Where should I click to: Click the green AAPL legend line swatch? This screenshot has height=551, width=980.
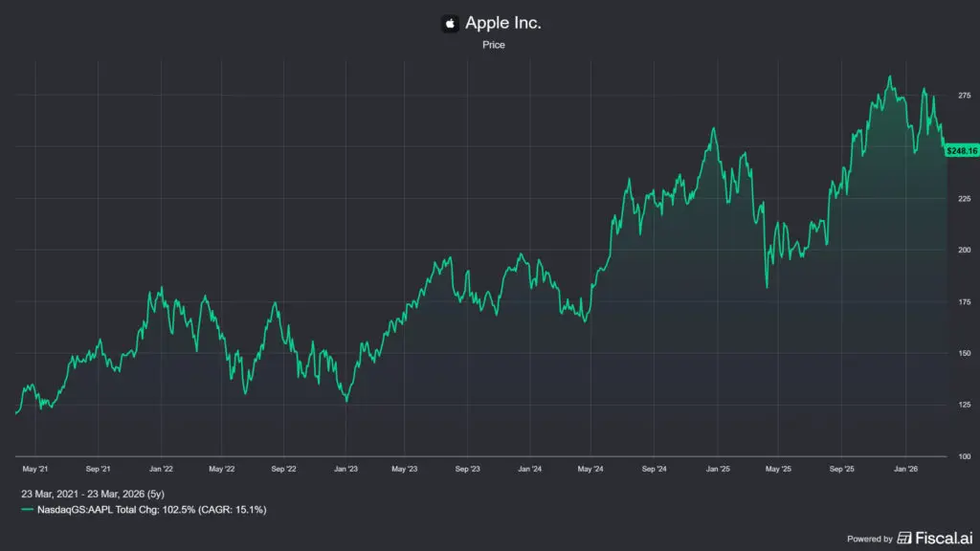27,510
